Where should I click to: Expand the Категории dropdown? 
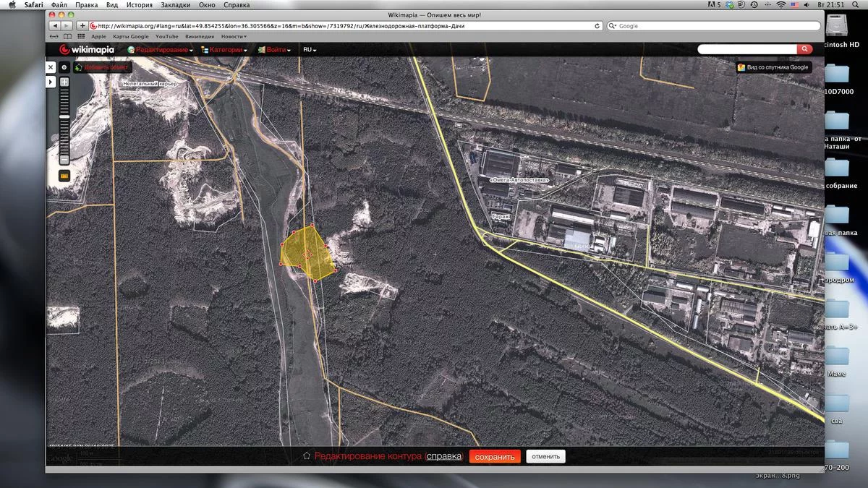pos(224,50)
